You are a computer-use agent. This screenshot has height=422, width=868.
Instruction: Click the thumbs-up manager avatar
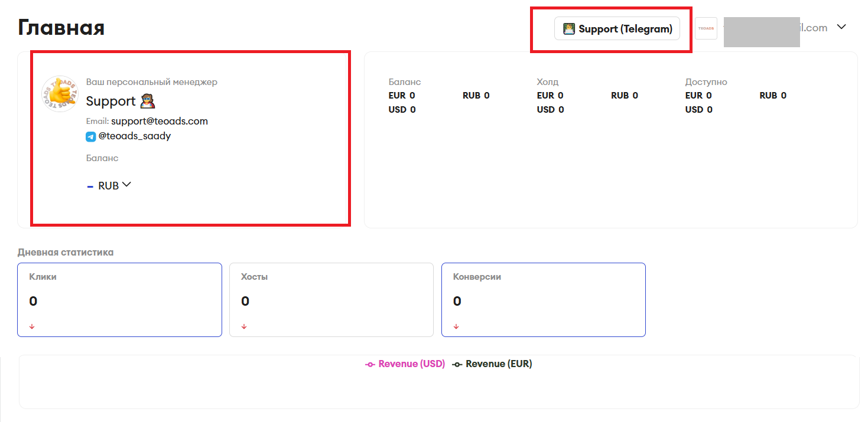(x=60, y=94)
